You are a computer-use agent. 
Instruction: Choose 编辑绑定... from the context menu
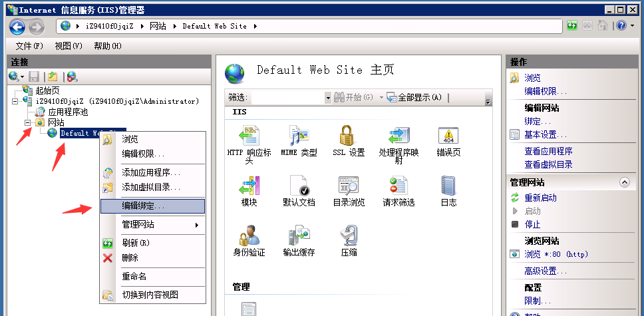pos(152,206)
